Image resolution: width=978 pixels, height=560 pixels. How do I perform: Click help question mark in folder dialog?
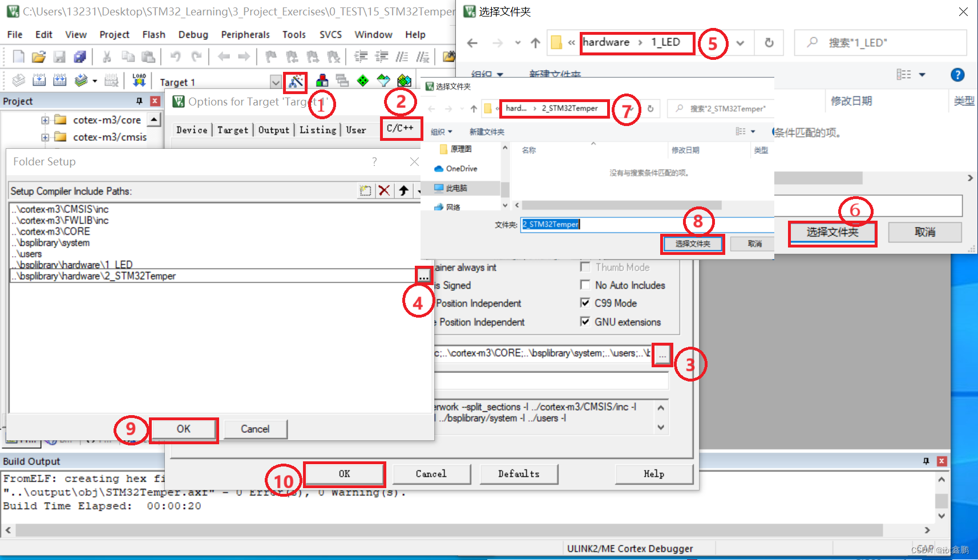pyautogui.click(x=957, y=75)
